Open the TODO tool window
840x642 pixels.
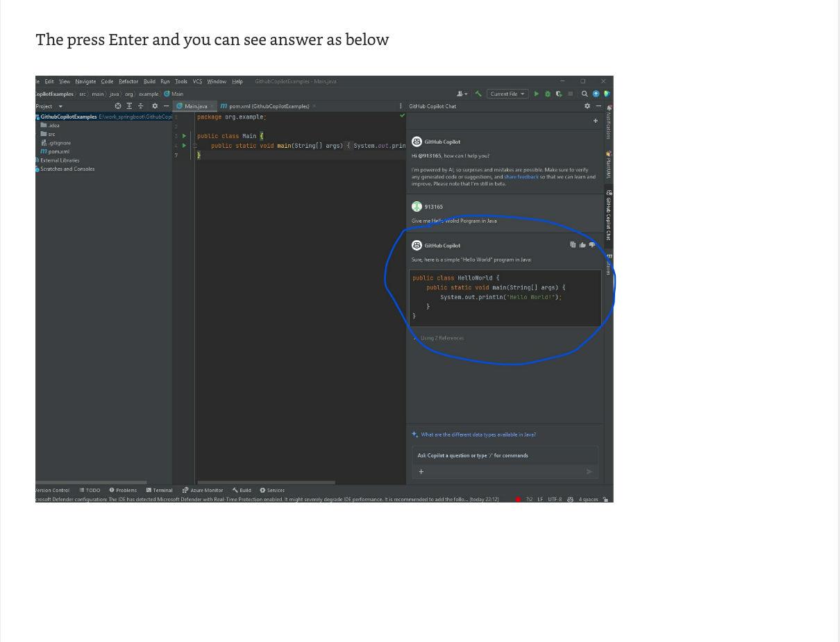pyautogui.click(x=90, y=490)
